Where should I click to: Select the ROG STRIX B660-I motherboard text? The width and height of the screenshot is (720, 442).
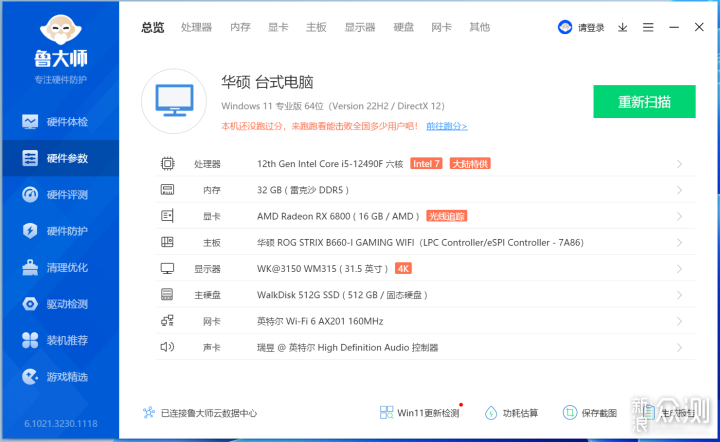pyautogui.click(x=420, y=242)
